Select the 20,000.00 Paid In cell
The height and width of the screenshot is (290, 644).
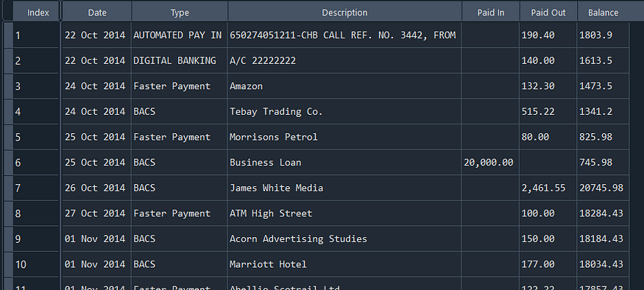(x=490, y=162)
